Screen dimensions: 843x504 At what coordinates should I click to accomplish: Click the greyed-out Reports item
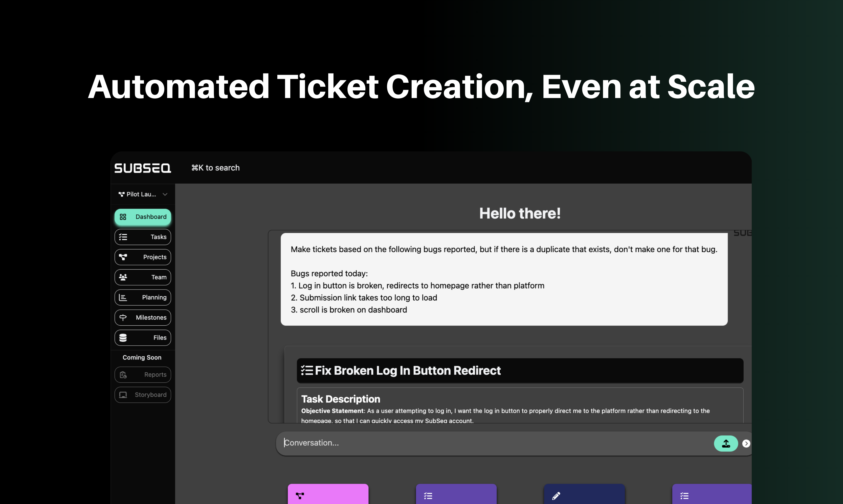[x=142, y=375]
